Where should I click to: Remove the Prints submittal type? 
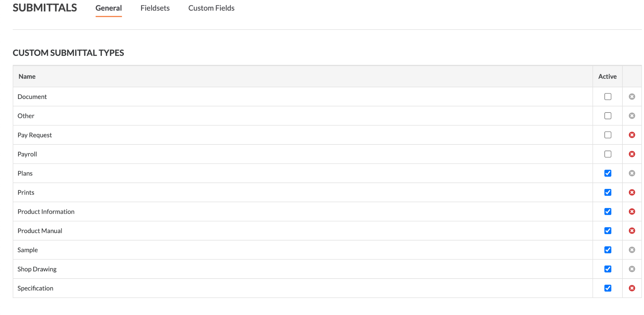(x=632, y=192)
